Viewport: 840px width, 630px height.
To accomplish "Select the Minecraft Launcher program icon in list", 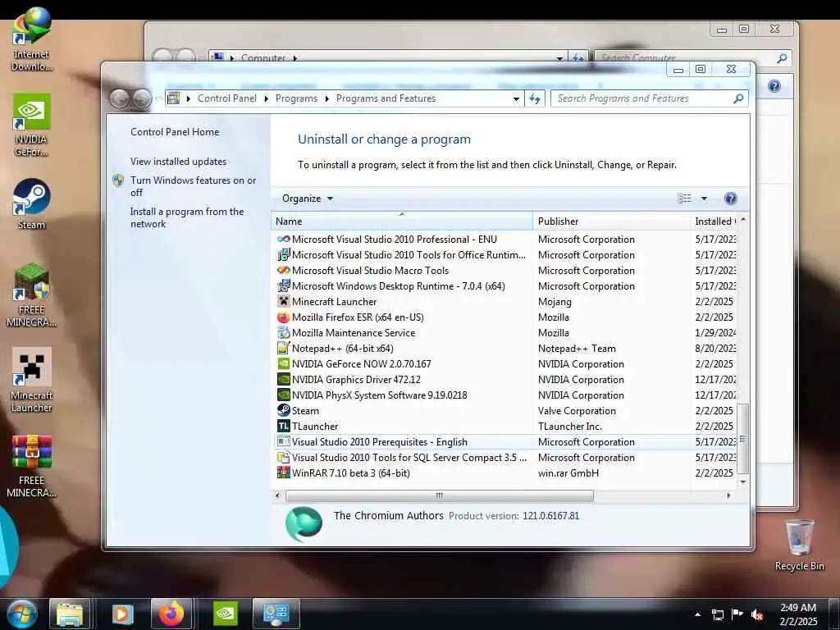I will [x=283, y=302].
